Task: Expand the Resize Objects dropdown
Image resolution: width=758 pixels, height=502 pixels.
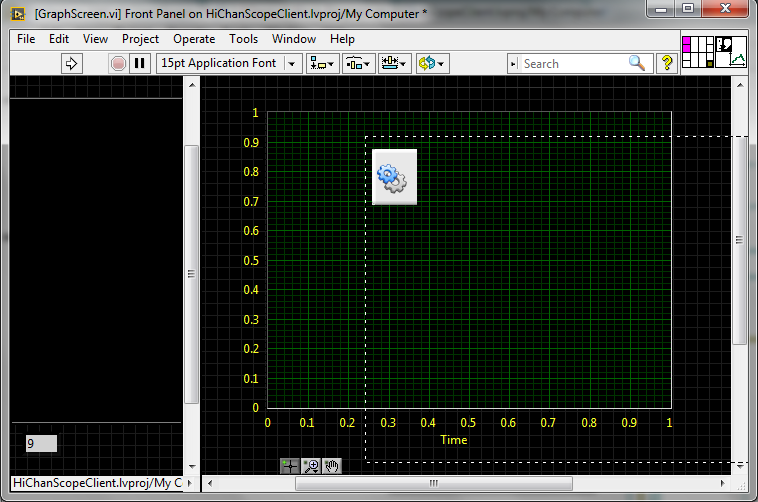Action: (x=394, y=63)
